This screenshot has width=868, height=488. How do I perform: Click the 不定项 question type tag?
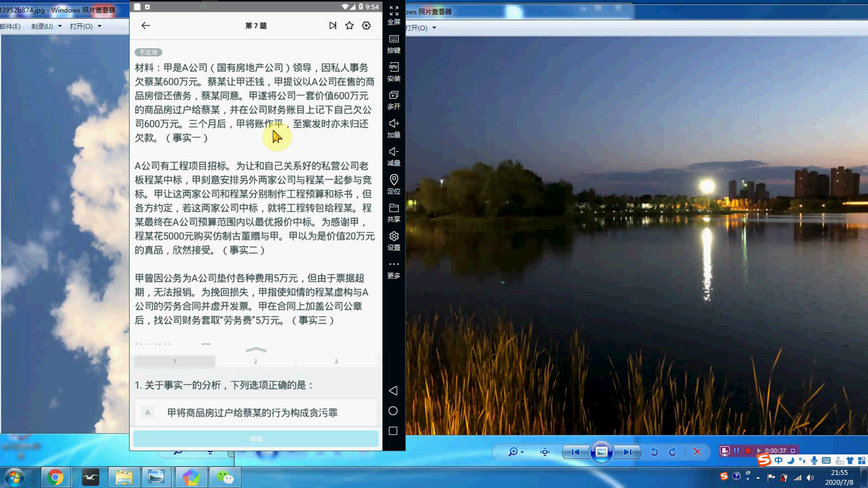click(x=148, y=52)
